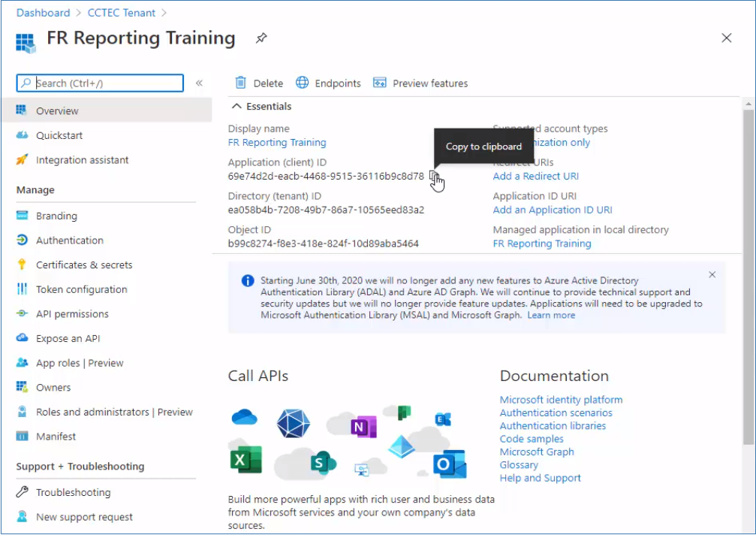Click the Certificates & secrets key icon

(22, 264)
